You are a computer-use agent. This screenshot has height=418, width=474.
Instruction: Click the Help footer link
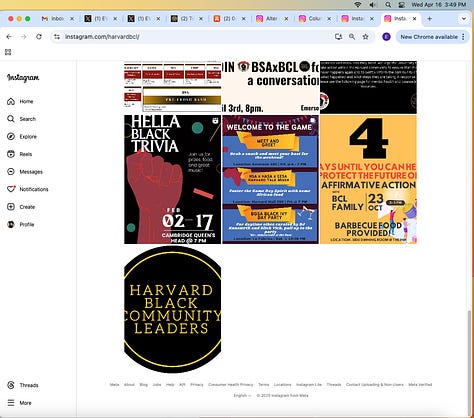tap(170, 384)
